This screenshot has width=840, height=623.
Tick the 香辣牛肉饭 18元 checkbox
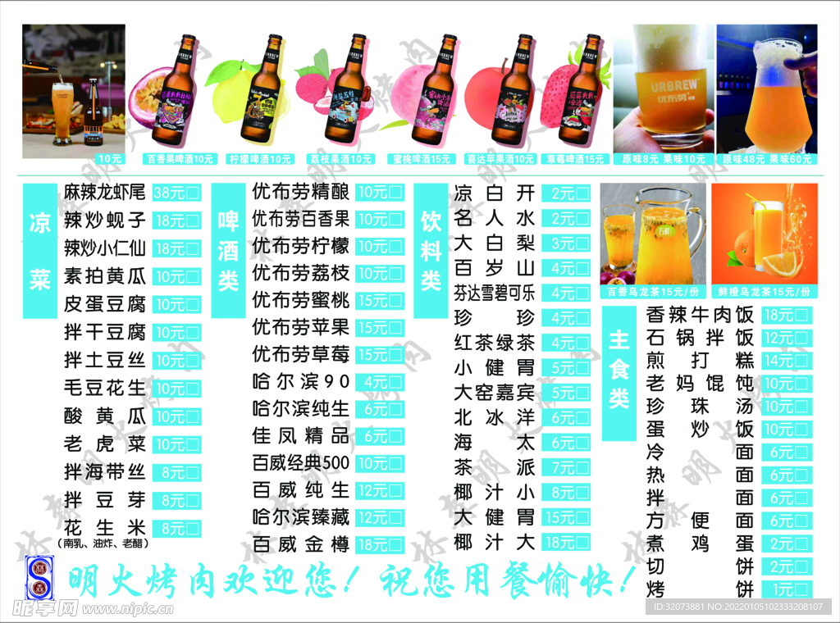801,315
